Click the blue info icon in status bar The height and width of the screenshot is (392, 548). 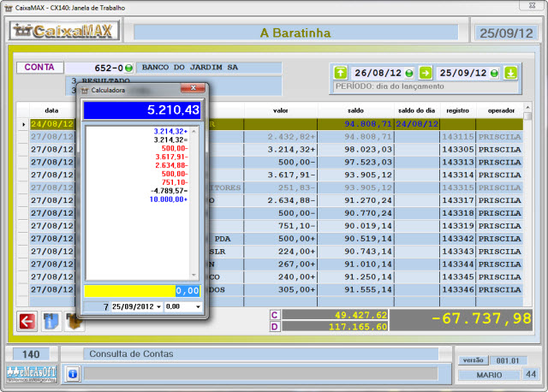tap(73, 373)
